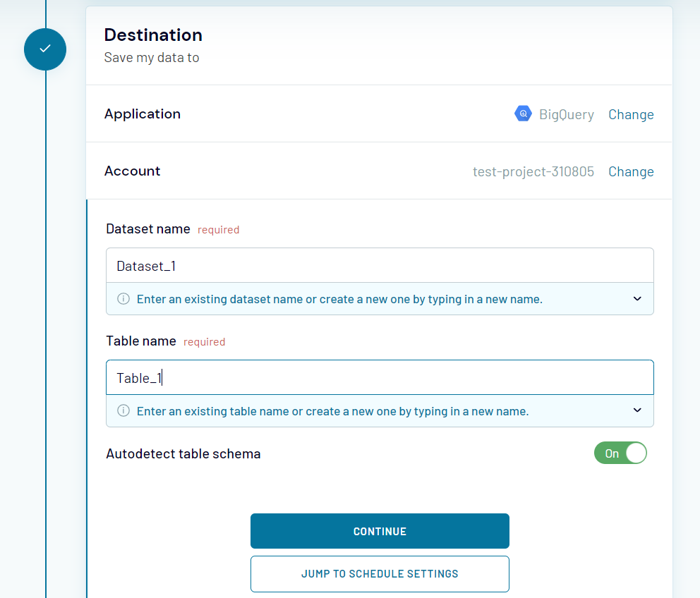This screenshot has height=598, width=700.
Task: Click the info icon under Dataset name
Action: click(123, 299)
